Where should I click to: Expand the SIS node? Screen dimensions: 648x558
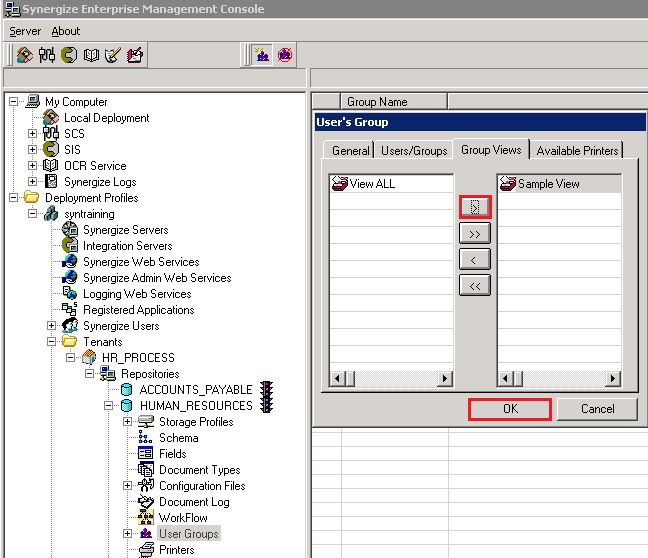click(x=32, y=149)
